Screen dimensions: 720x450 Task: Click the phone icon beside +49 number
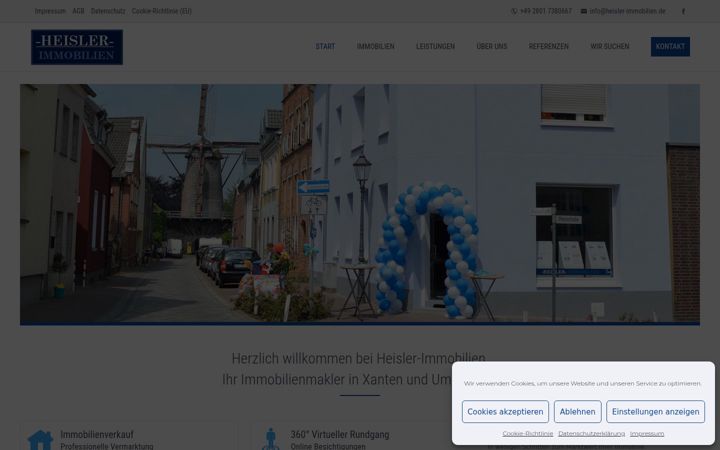514,11
